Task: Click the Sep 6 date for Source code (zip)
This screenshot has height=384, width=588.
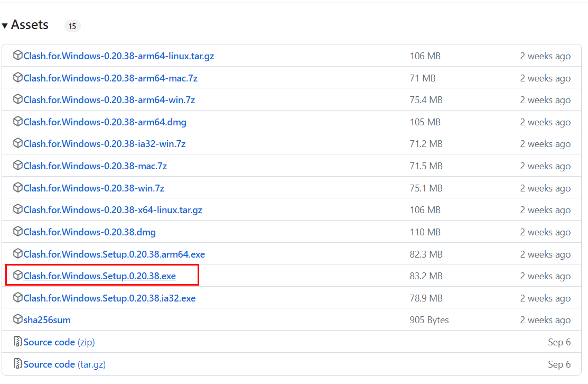Action: click(x=559, y=342)
